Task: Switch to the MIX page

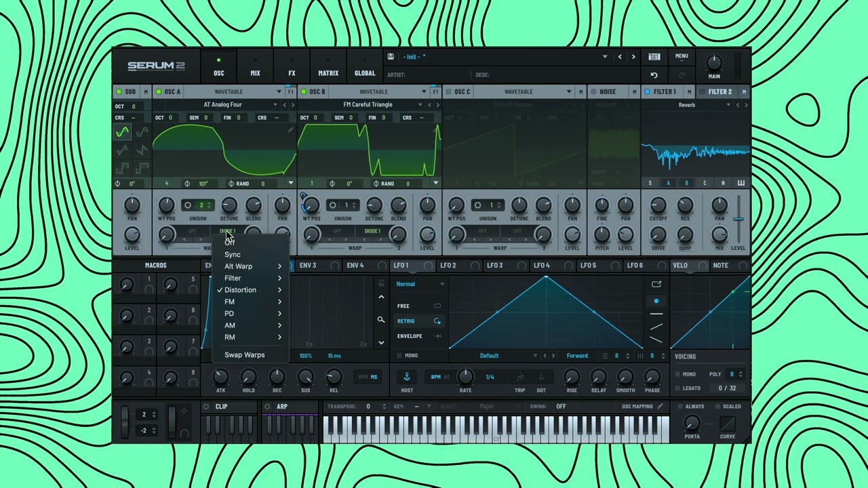Action: coord(255,67)
